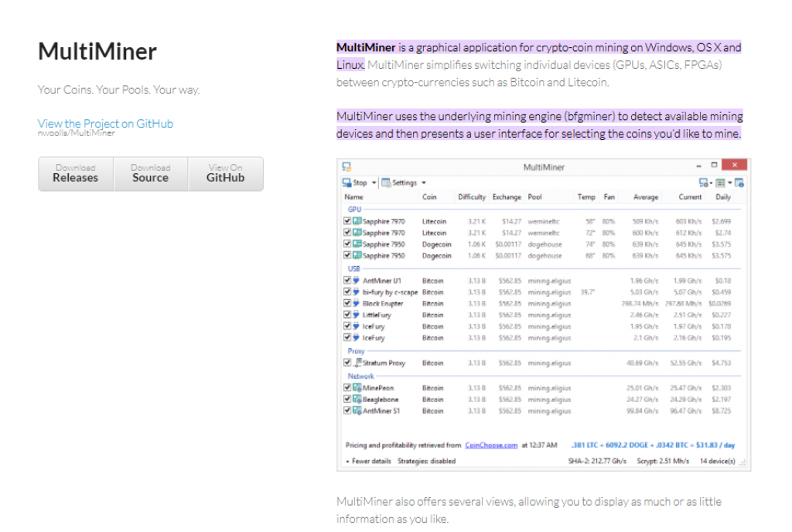
Task: Uncheck the MinePeon checkbox
Action: (x=347, y=387)
